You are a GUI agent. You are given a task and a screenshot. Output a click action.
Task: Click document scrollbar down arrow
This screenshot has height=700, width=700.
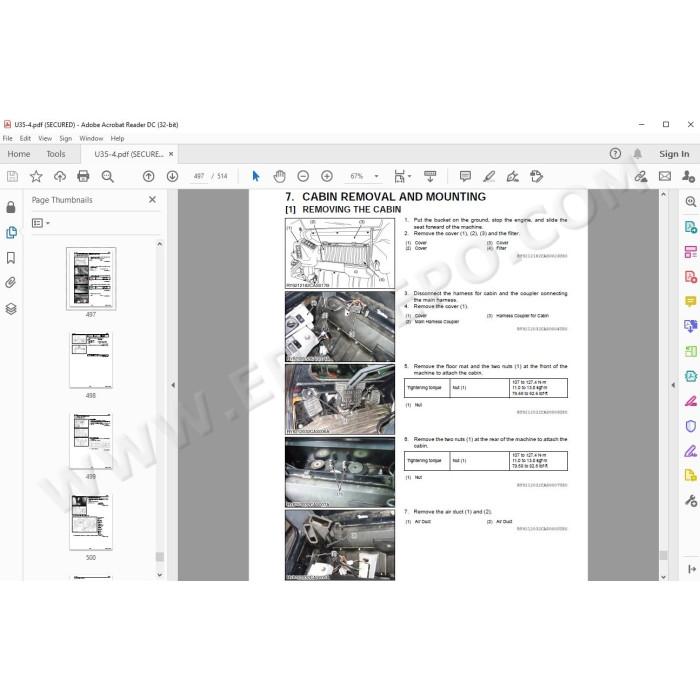[663, 577]
